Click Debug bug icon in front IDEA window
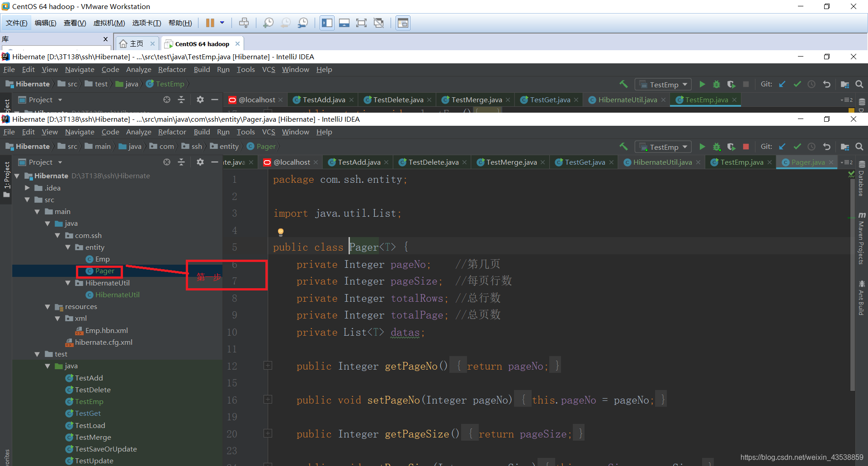This screenshot has height=466, width=868. pyautogui.click(x=717, y=147)
